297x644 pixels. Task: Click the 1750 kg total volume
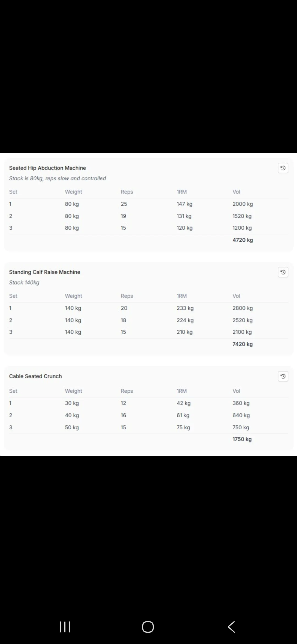pyautogui.click(x=242, y=439)
